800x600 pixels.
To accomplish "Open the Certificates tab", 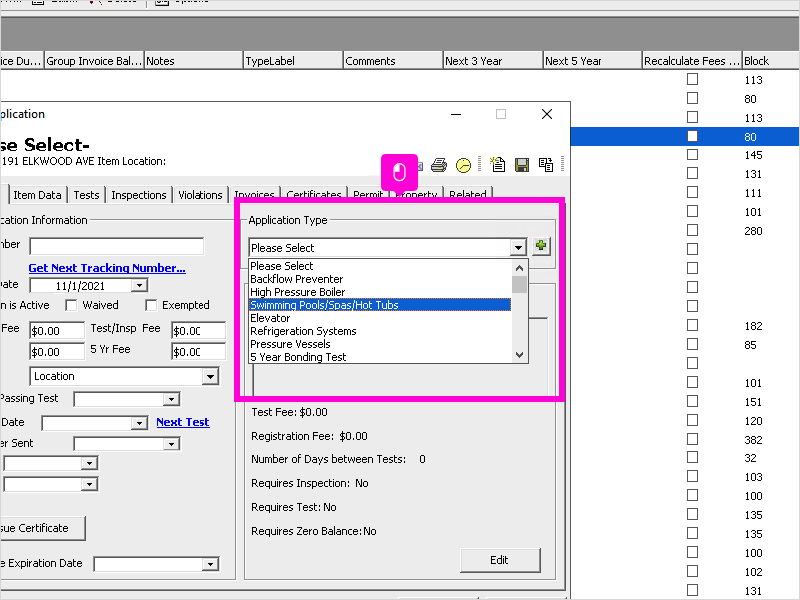I will (314, 193).
